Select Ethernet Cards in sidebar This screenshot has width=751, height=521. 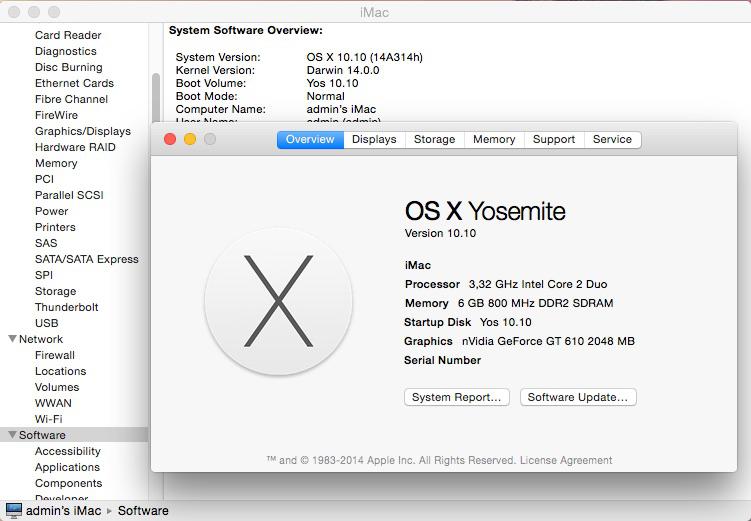pyautogui.click(x=74, y=83)
